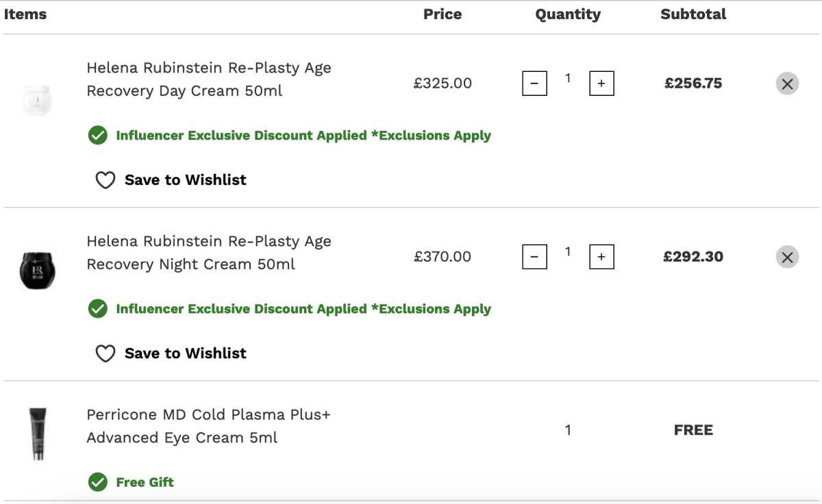This screenshot has height=504, width=822.
Task: Open Perricone MD Eye Cream thumbnail
Action: (x=37, y=433)
